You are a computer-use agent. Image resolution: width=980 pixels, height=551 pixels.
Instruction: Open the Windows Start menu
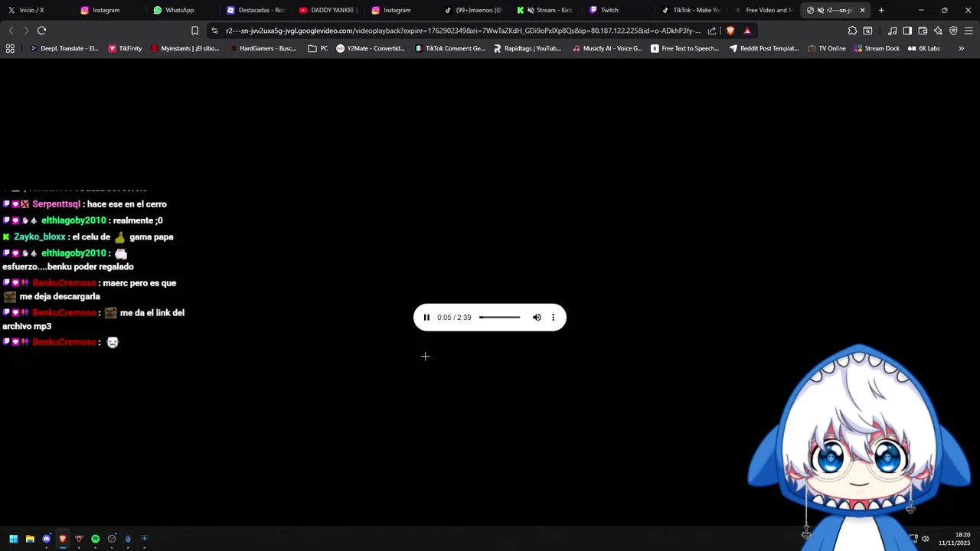pos(13,539)
